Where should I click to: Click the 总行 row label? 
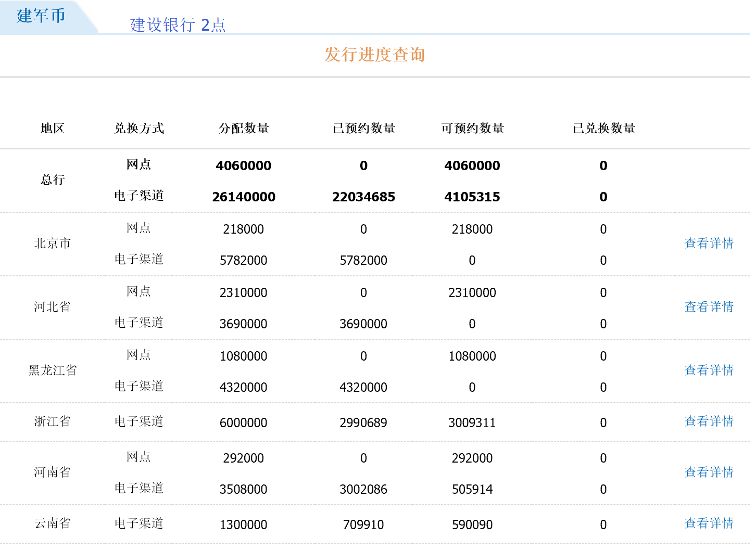(53, 180)
